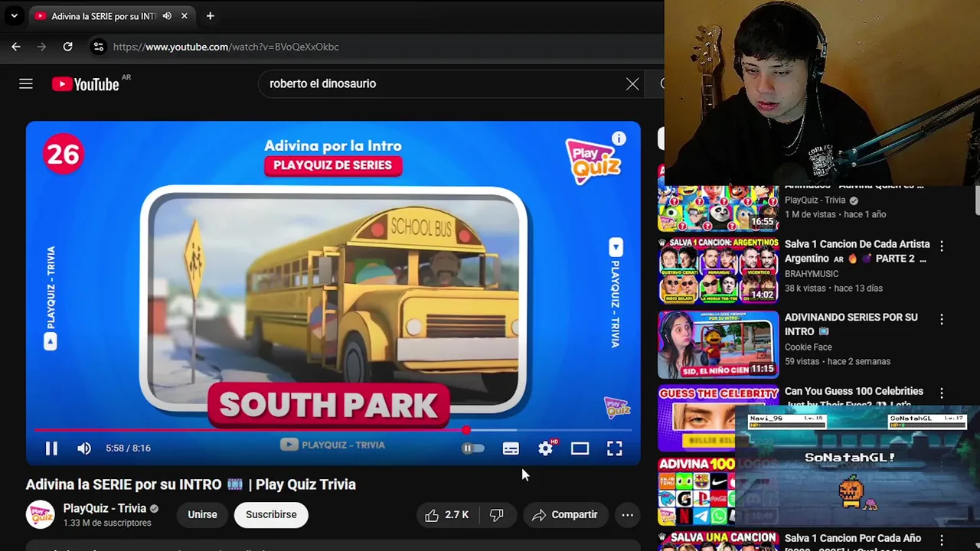Open options for 'Salva 1 Cancion De Cada Artista' video
The height and width of the screenshot is (551, 980).
(x=942, y=246)
